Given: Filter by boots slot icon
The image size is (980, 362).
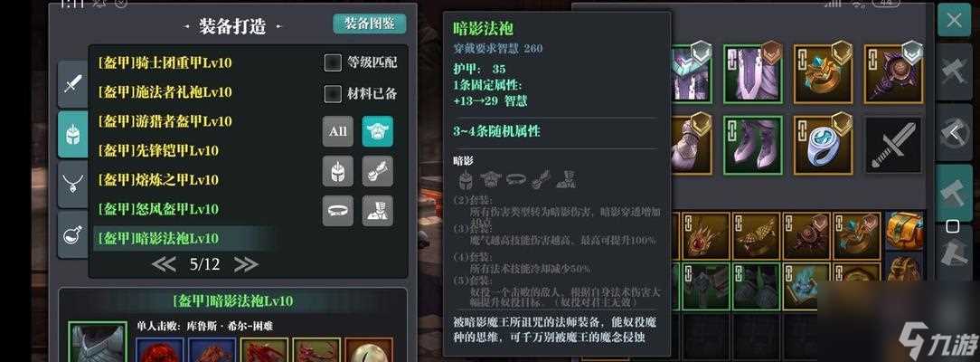Looking at the screenshot, I should pyautogui.click(x=378, y=211).
